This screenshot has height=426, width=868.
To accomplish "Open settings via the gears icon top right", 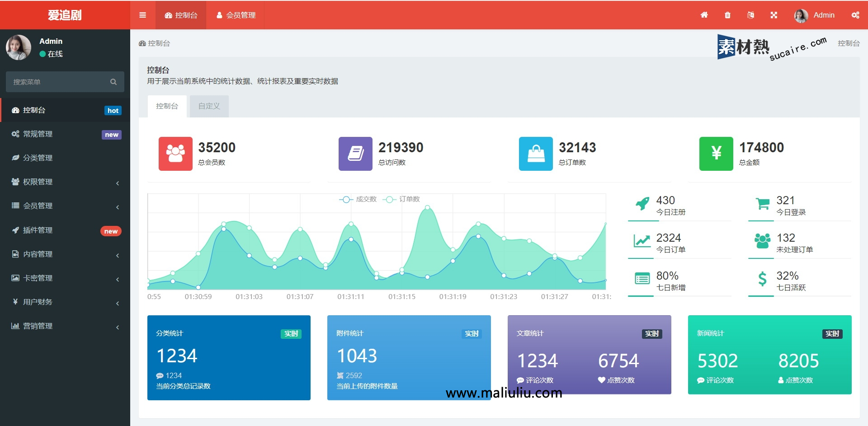I will 855,15.
